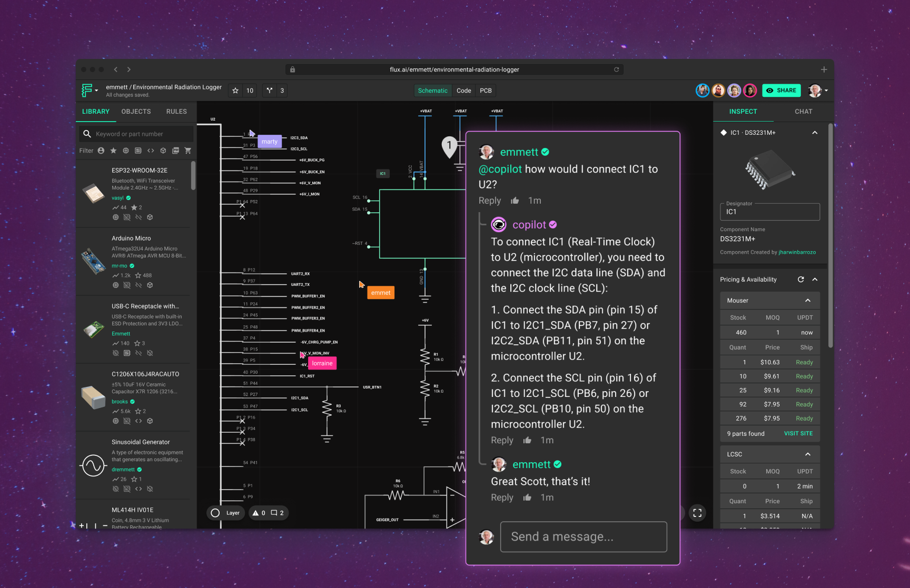Toggle the Layer control at canvas bottom
Viewport: 910px width, 588px height.
(x=225, y=512)
